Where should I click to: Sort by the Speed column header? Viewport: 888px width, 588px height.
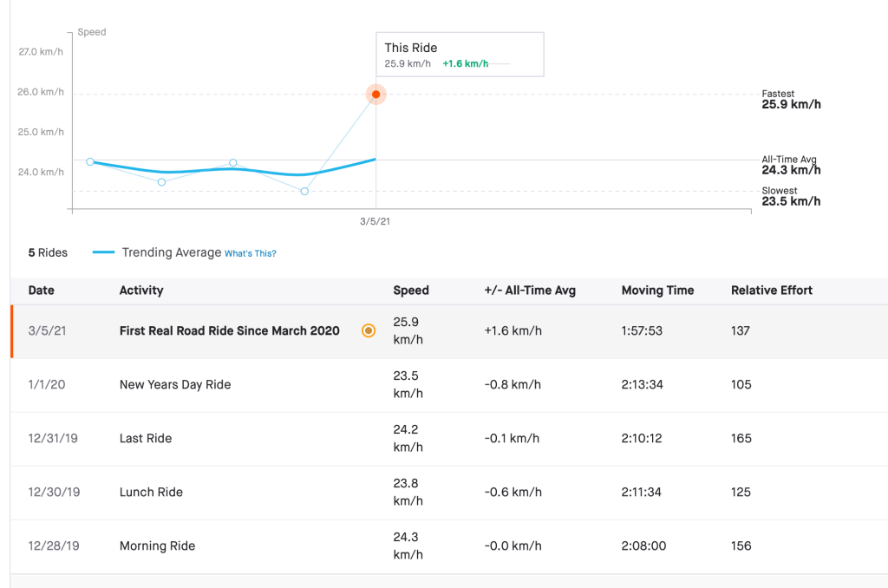pos(411,291)
